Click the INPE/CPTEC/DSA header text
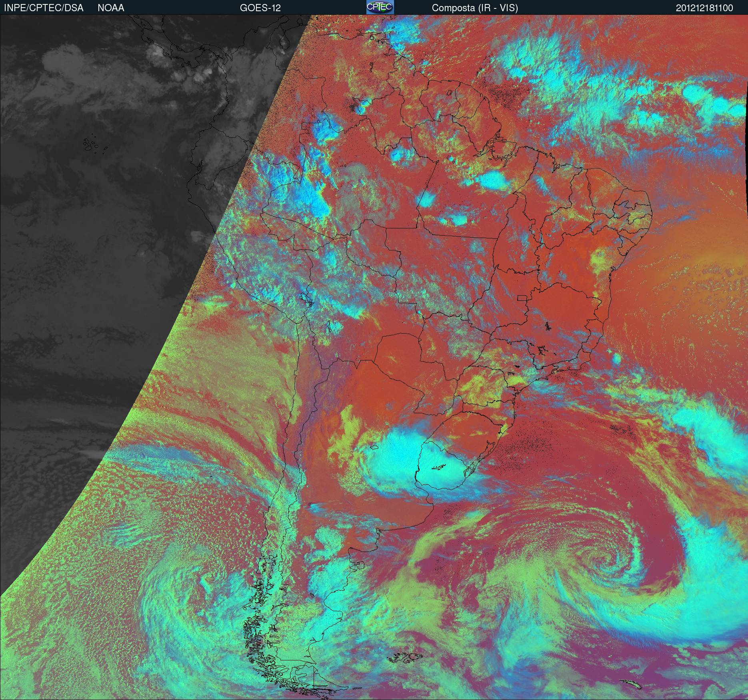Screen dimensions: 748x700 [44, 8]
